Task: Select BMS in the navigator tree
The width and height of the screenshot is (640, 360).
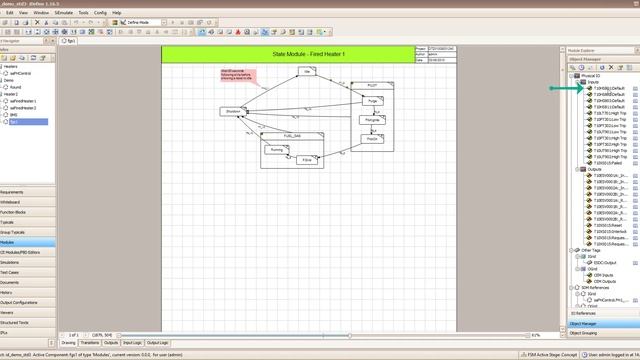Action: coord(13,115)
